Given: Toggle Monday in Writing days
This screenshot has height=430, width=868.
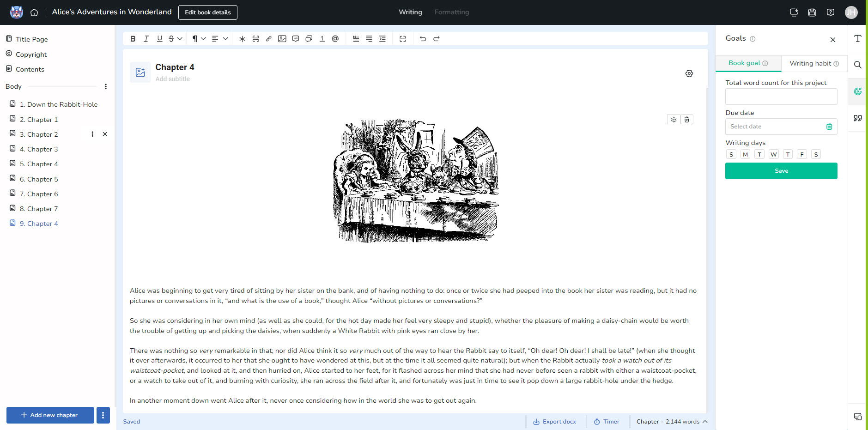Looking at the screenshot, I should pos(745,154).
